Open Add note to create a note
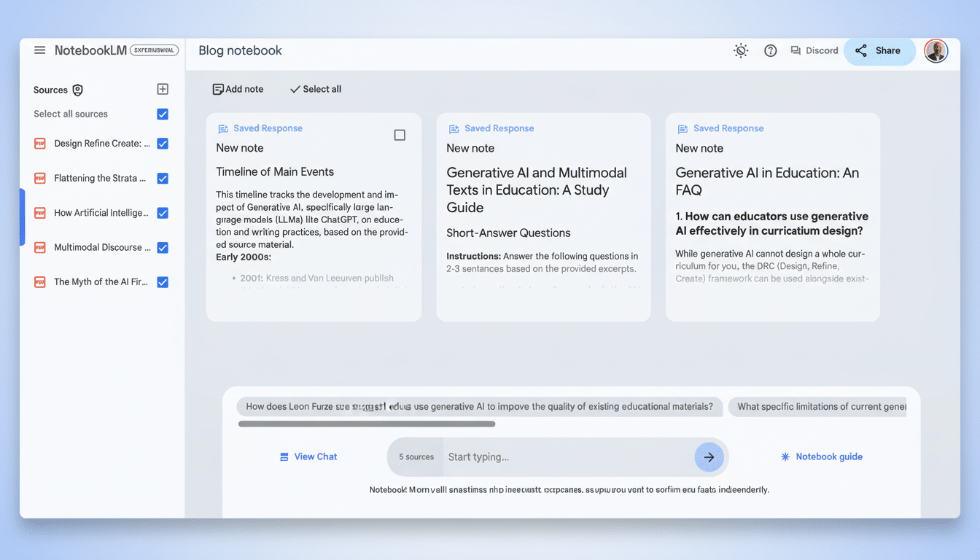 click(x=238, y=88)
